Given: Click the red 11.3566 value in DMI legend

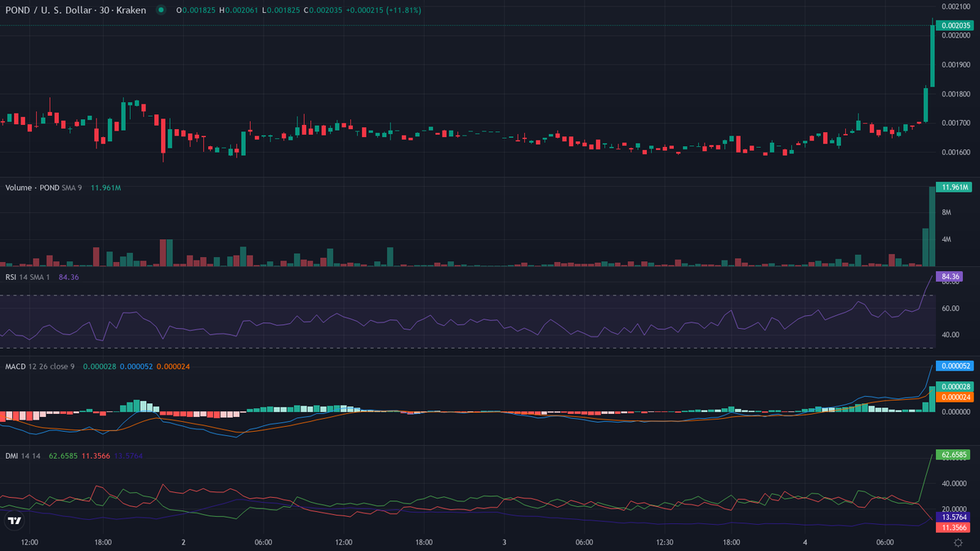Looking at the screenshot, I should coord(96,455).
